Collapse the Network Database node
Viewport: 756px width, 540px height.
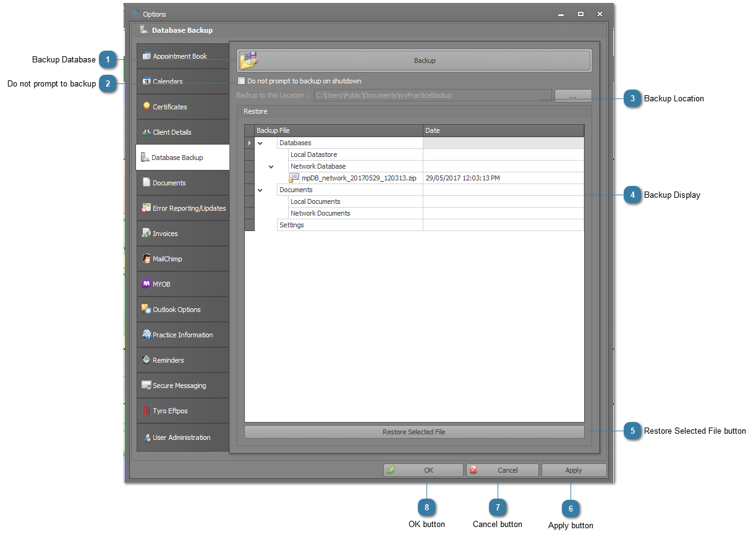click(271, 167)
